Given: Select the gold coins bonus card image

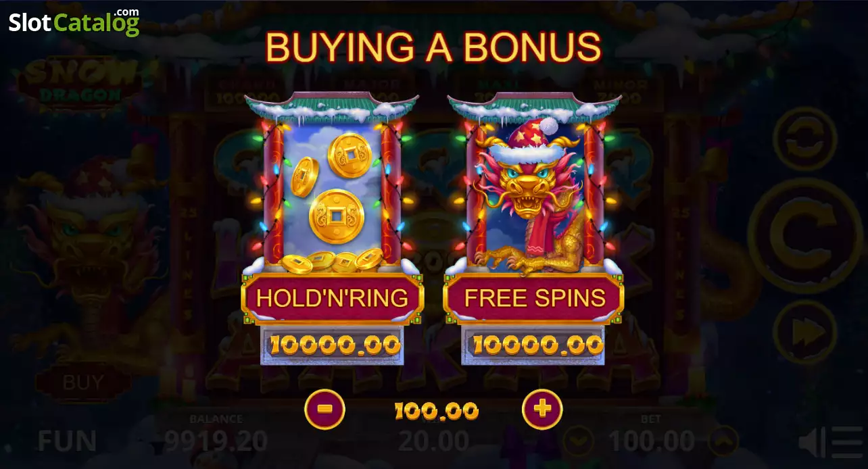Looking at the screenshot, I should pos(332,193).
